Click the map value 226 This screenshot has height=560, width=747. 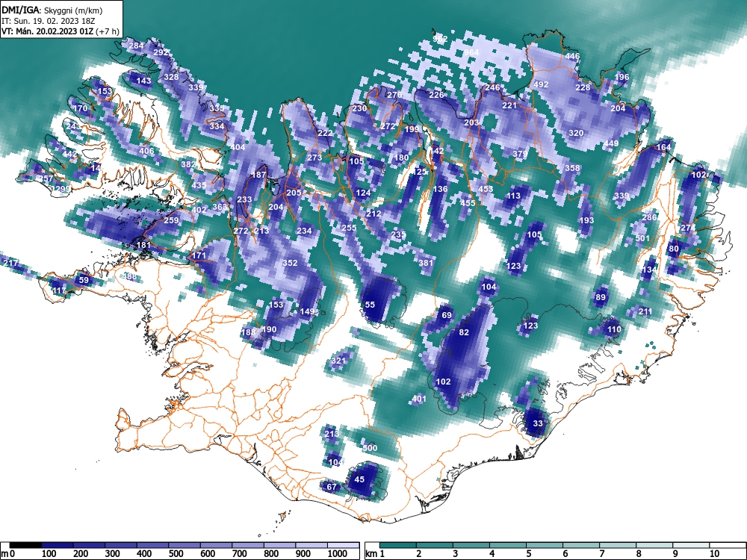tap(436, 95)
